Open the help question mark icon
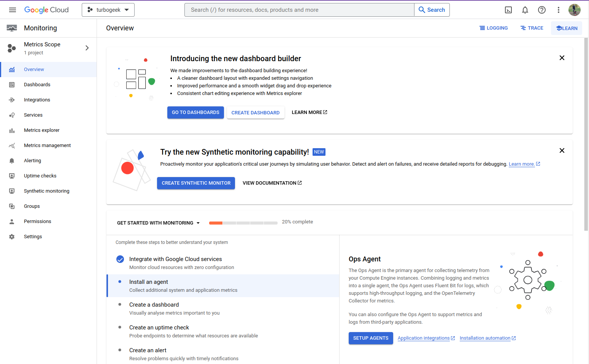 tap(542, 10)
